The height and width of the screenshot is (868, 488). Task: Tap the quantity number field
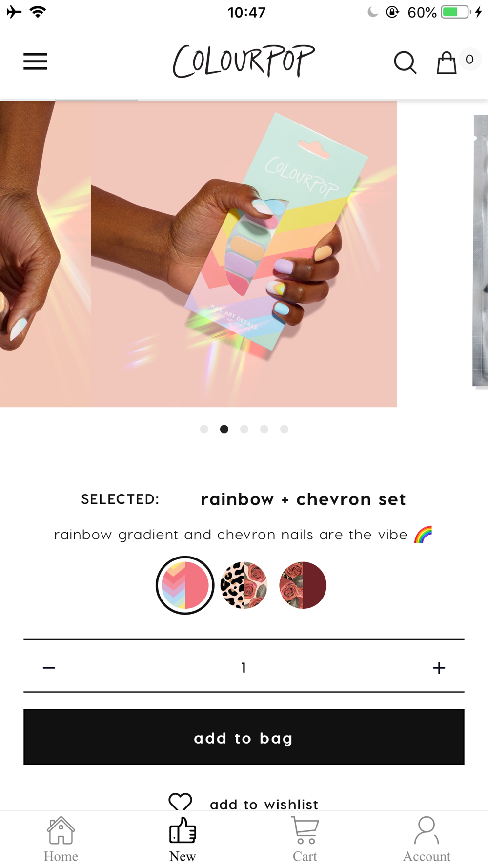[244, 667]
